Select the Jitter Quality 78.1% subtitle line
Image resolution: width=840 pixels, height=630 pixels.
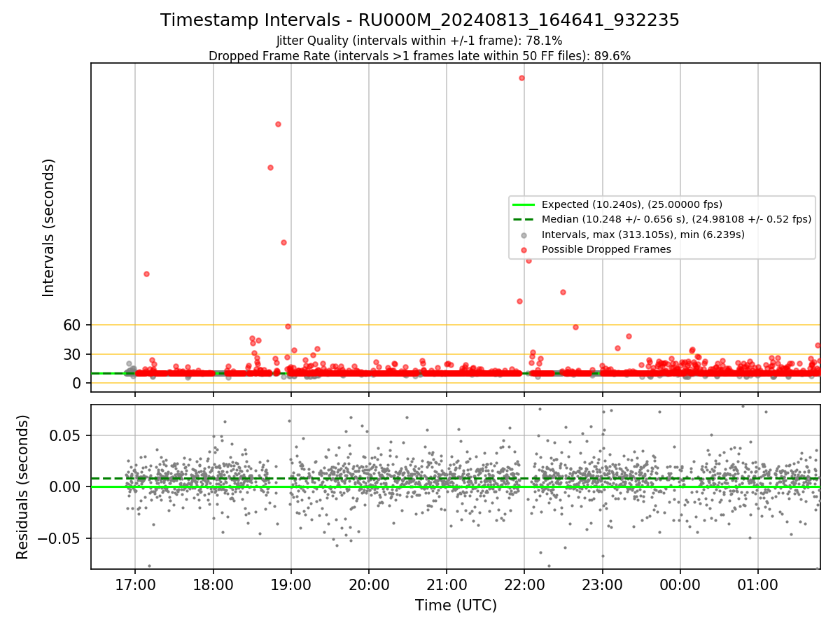point(419,41)
